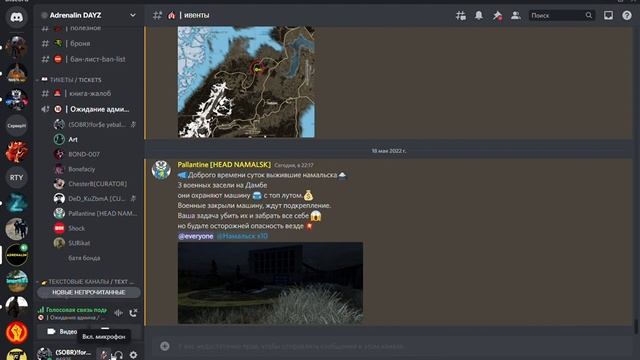Toggle noise suppression waveform icon
The height and width of the screenshot is (360, 640).
pyautogui.click(x=118, y=313)
